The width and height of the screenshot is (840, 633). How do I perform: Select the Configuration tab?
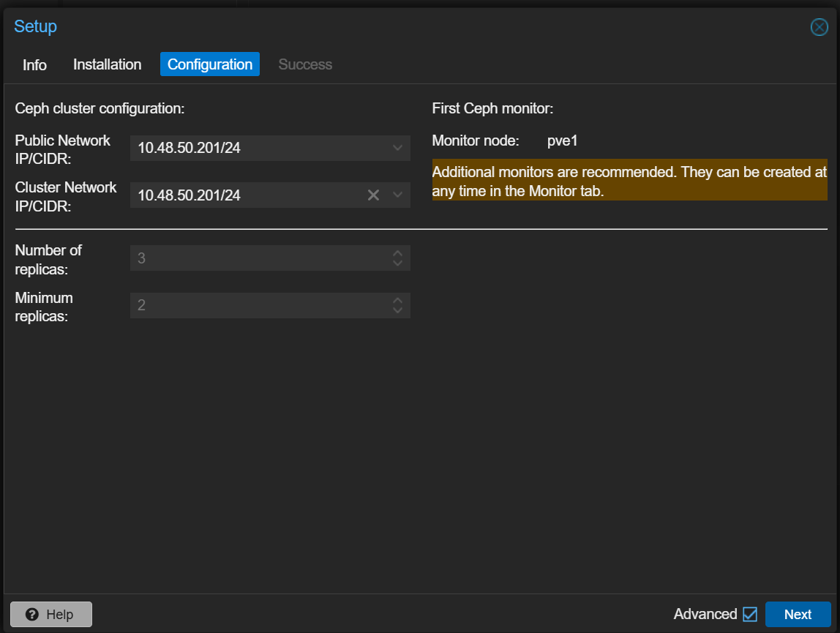pyautogui.click(x=210, y=64)
